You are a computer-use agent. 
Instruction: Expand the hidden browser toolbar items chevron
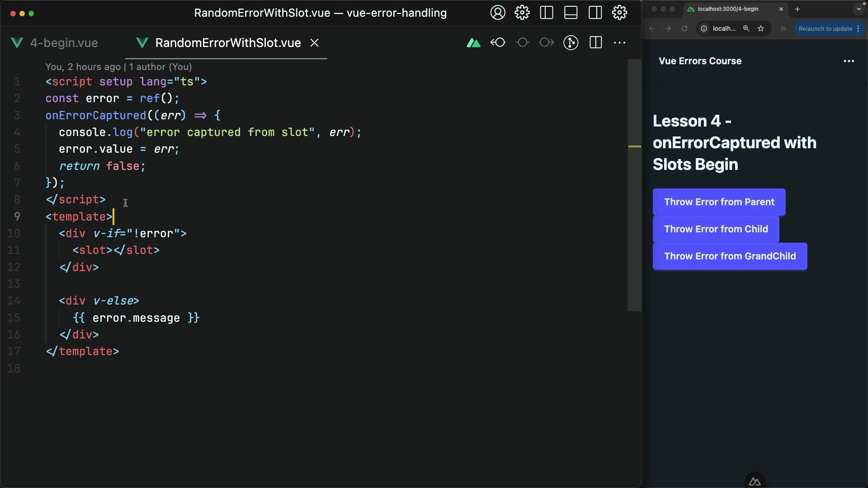783,28
